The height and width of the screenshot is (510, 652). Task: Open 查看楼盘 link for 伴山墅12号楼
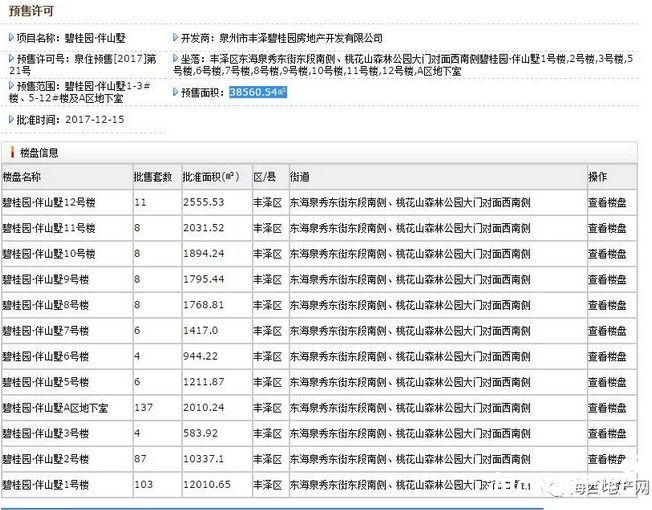[x=607, y=203]
